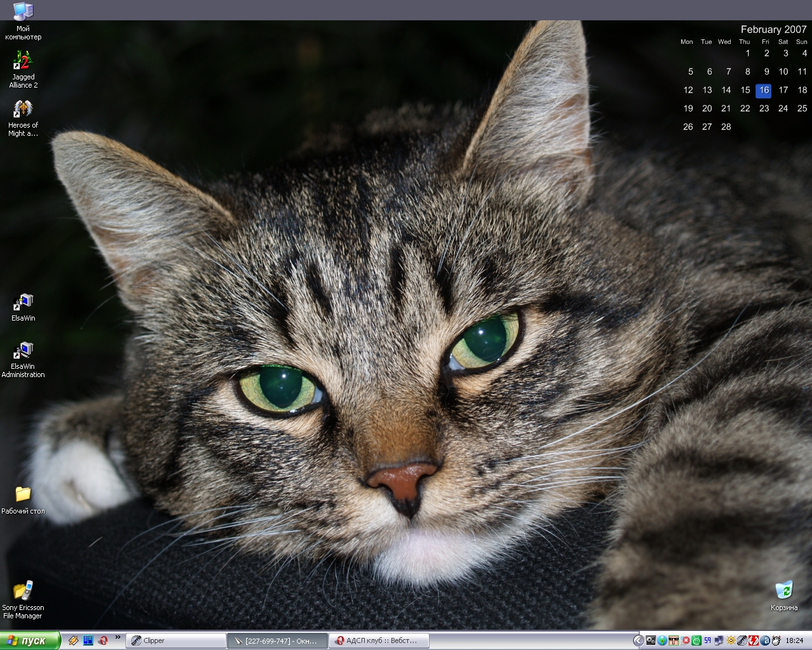Image resolution: width=812 pixels, height=650 pixels.
Task: Click the cow icon in system tray
Action: tap(776, 640)
